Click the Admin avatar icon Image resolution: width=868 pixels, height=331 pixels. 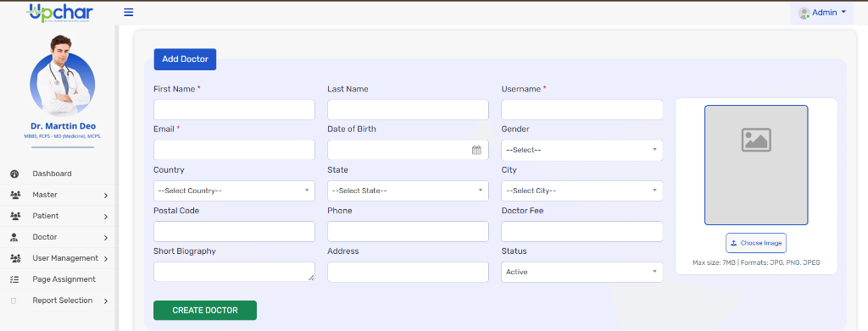(804, 13)
